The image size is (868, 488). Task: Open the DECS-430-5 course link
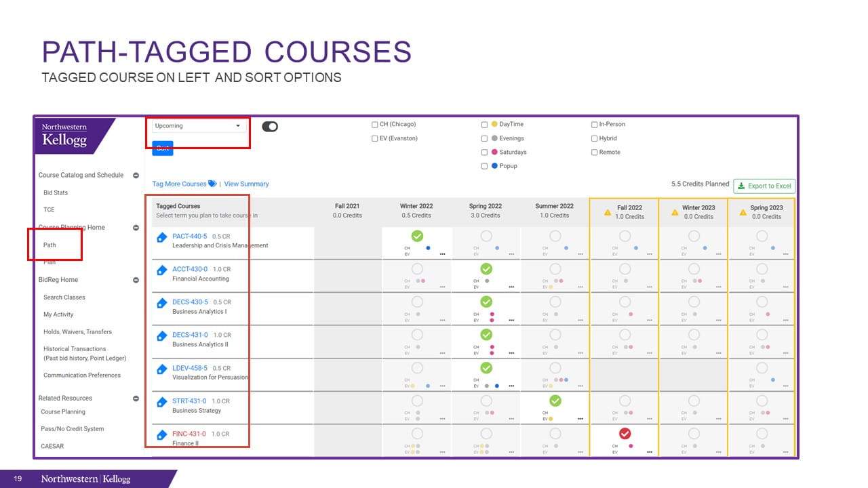click(190, 302)
